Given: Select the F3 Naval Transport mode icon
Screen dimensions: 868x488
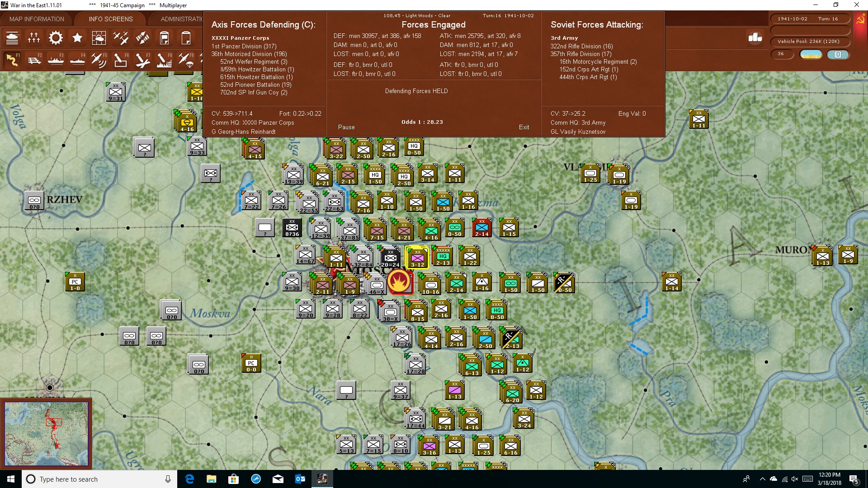Looking at the screenshot, I should coord(56,60).
